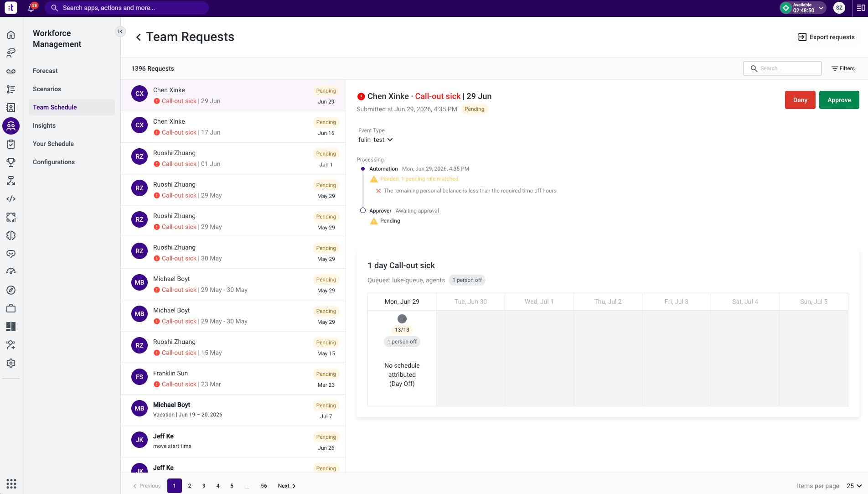Open the settings gear icon in sidebar

coord(11,363)
